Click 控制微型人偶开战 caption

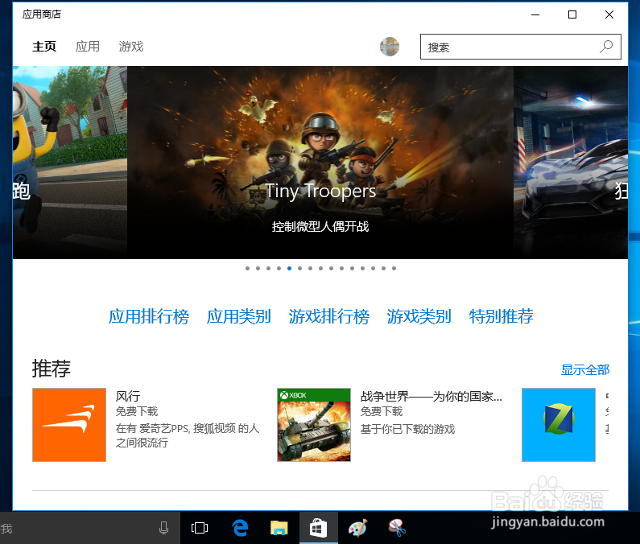pos(320,226)
